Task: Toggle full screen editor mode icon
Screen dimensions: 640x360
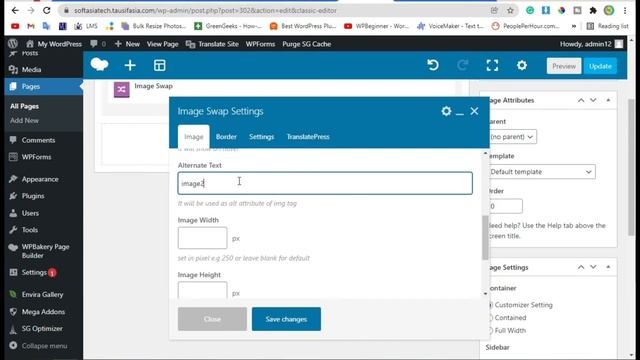Action: (492, 65)
